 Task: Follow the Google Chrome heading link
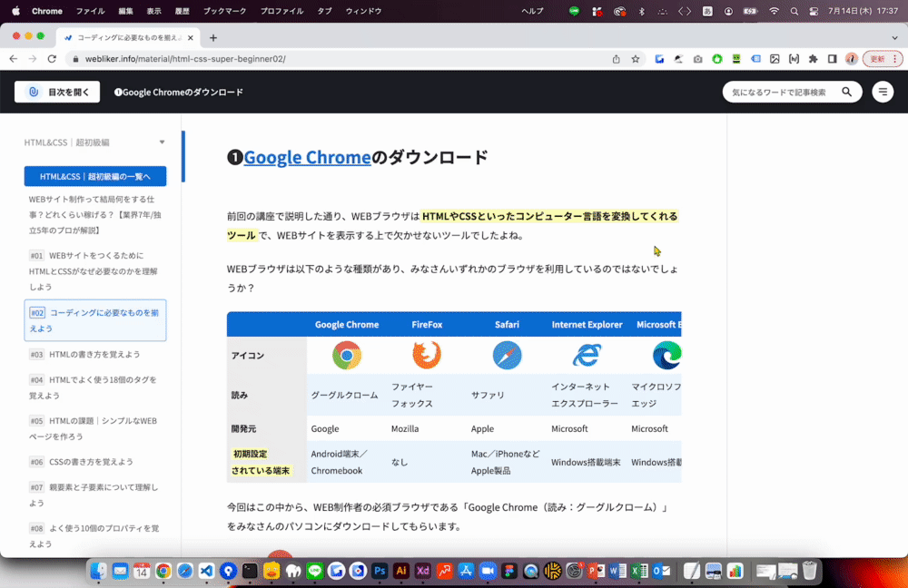307,157
